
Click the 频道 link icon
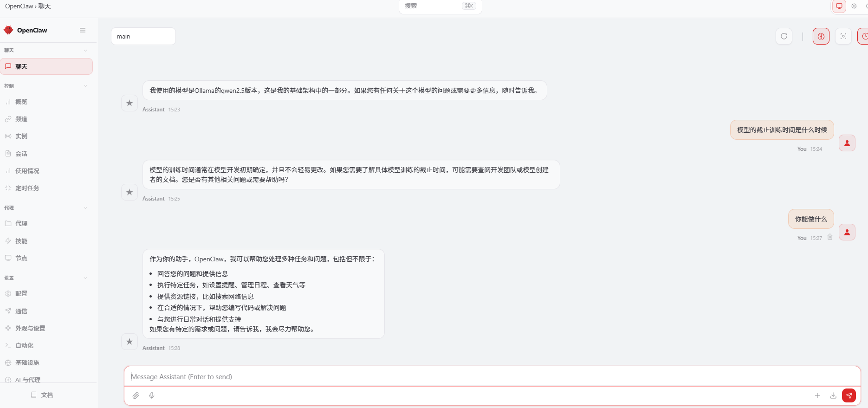(8, 119)
